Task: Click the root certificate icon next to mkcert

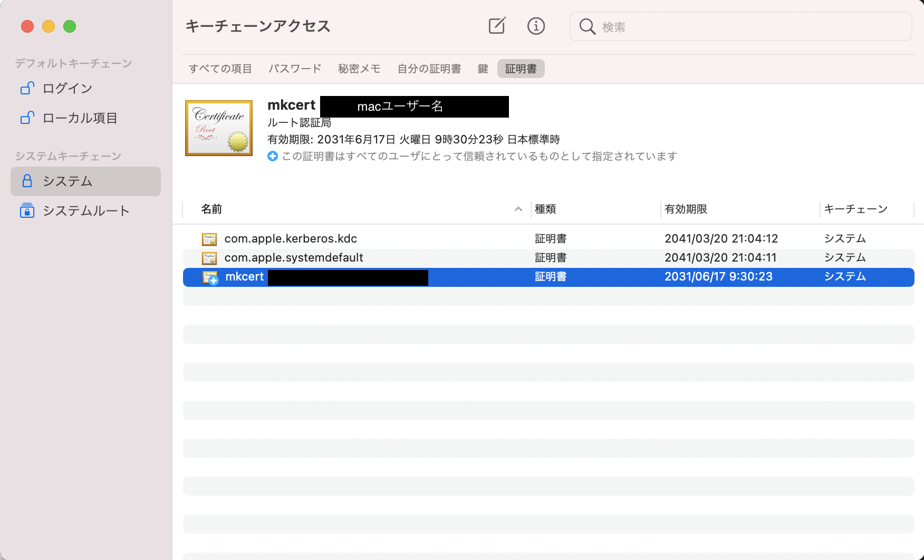Action: [x=219, y=128]
